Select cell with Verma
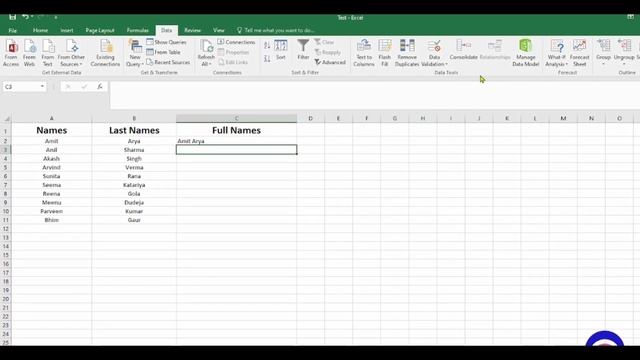The width and height of the screenshot is (640, 360). [134, 167]
